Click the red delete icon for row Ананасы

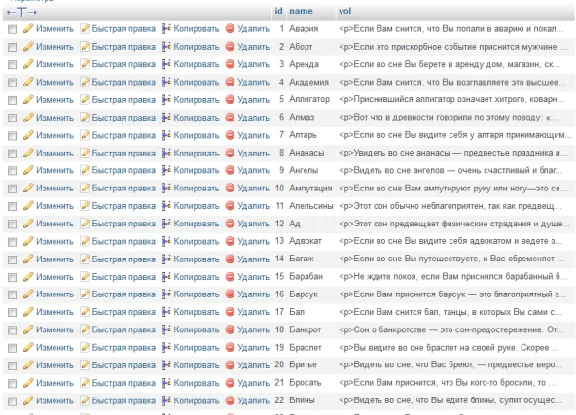230,153
